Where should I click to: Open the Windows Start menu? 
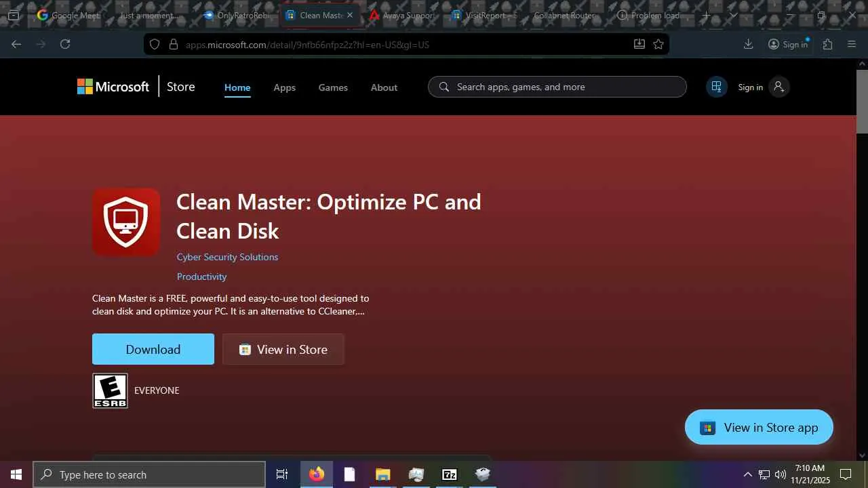[16, 474]
